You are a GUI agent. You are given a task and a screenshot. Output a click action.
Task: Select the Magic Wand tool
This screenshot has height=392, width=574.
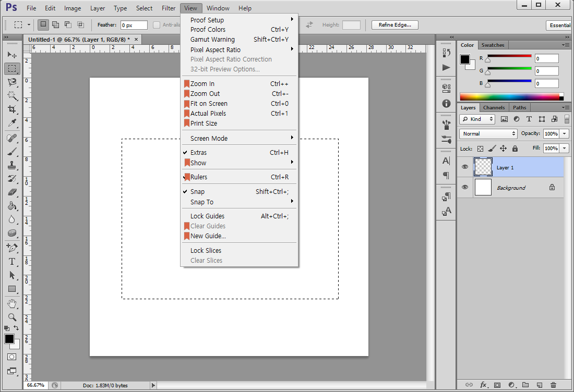point(12,96)
